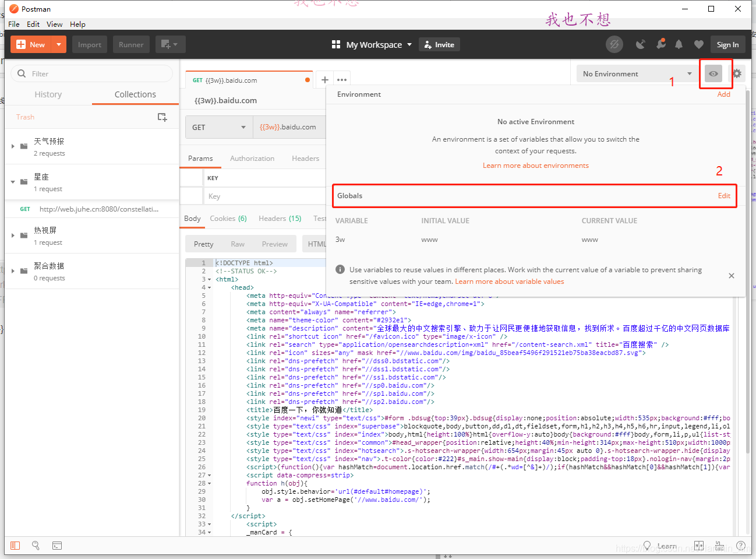756x559 pixels.
Task: Open the New button dropdown arrow
Action: pyautogui.click(x=59, y=44)
